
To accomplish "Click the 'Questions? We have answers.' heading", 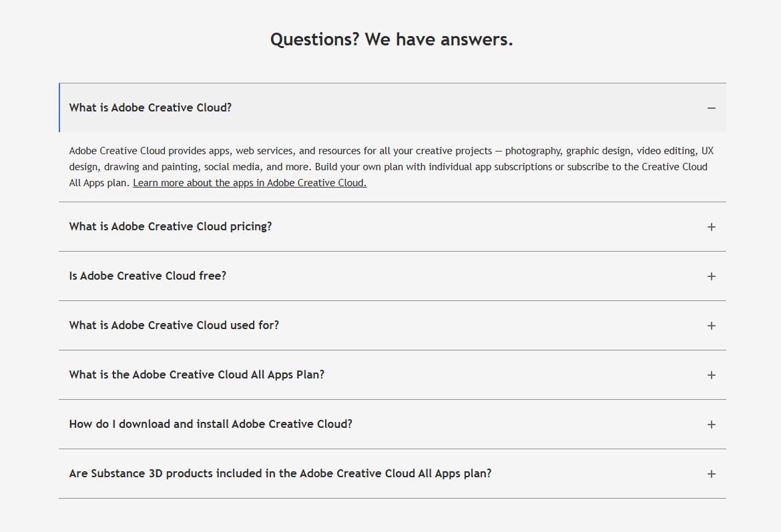I will coord(391,40).
